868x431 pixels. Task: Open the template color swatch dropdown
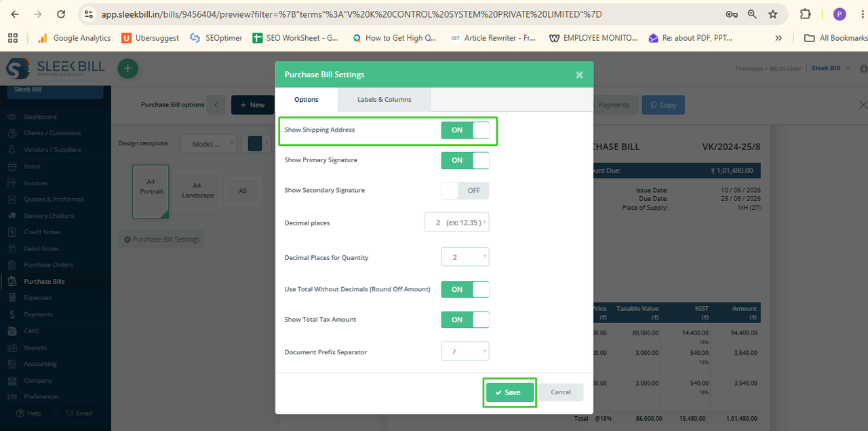point(258,144)
